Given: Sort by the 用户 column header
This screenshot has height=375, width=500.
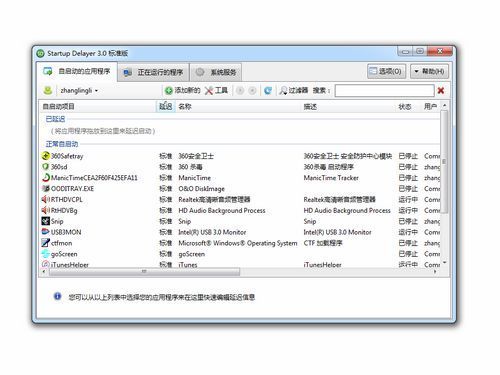Looking at the screenshot, I should [430, 107].
